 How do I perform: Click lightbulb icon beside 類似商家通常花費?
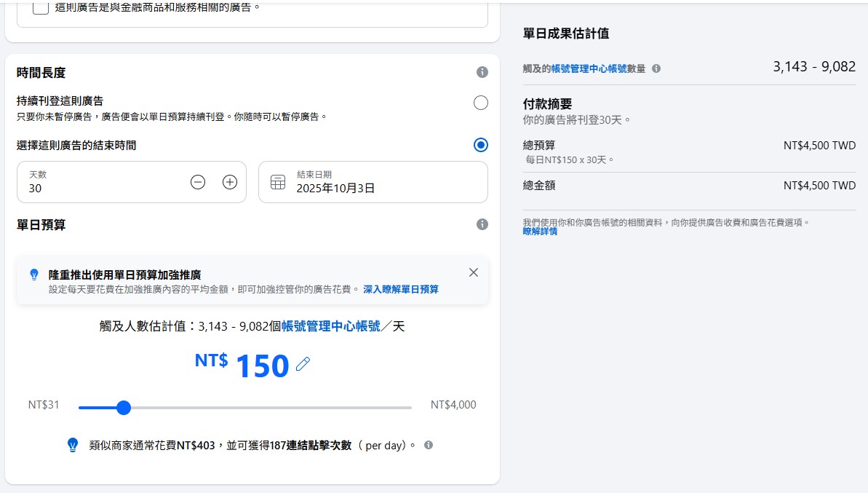tap(73, 445)
